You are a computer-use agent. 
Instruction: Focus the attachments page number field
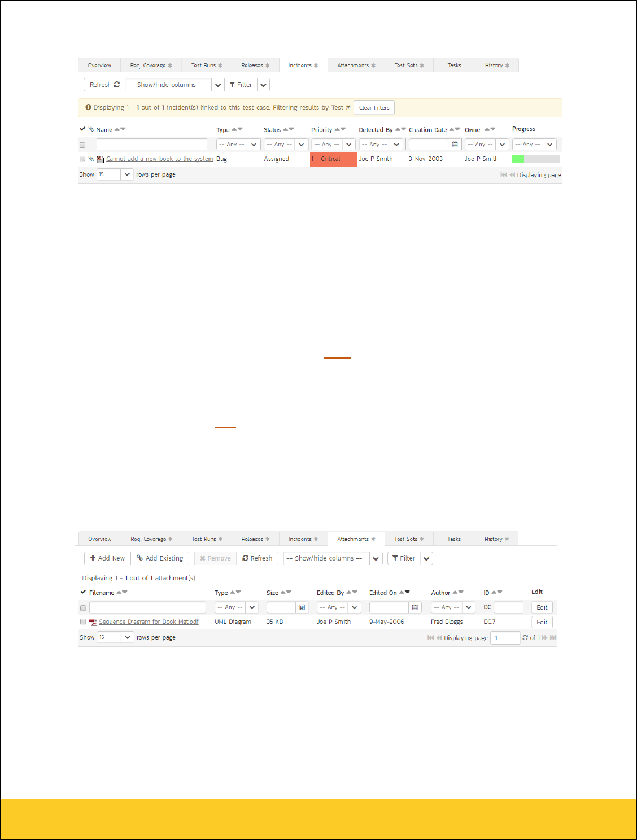505,638
